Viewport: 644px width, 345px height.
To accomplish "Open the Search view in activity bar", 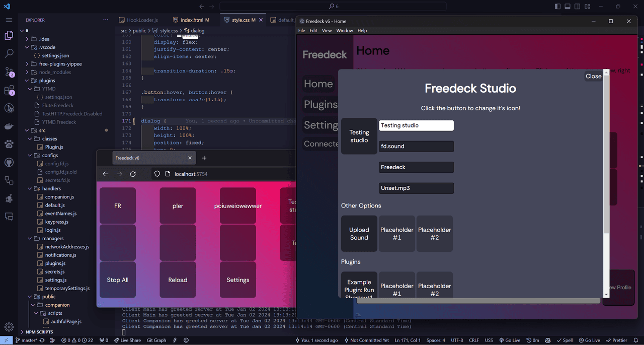I will (9, 53).
